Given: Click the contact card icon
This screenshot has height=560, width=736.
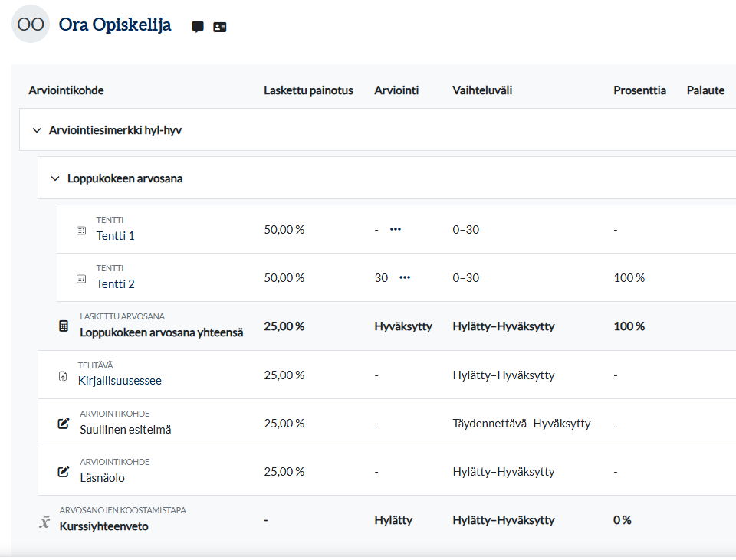Looking at the screenshot, I should [220, 27].
